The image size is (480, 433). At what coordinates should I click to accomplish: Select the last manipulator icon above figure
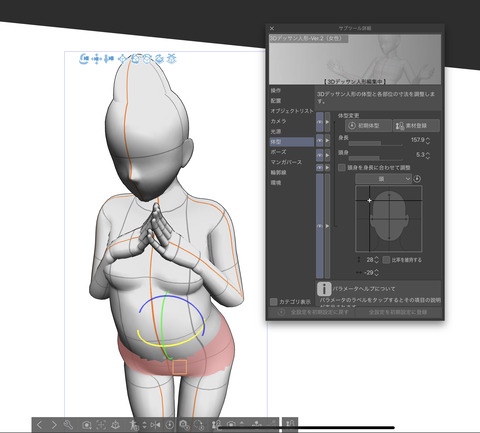tap(171, 59)
